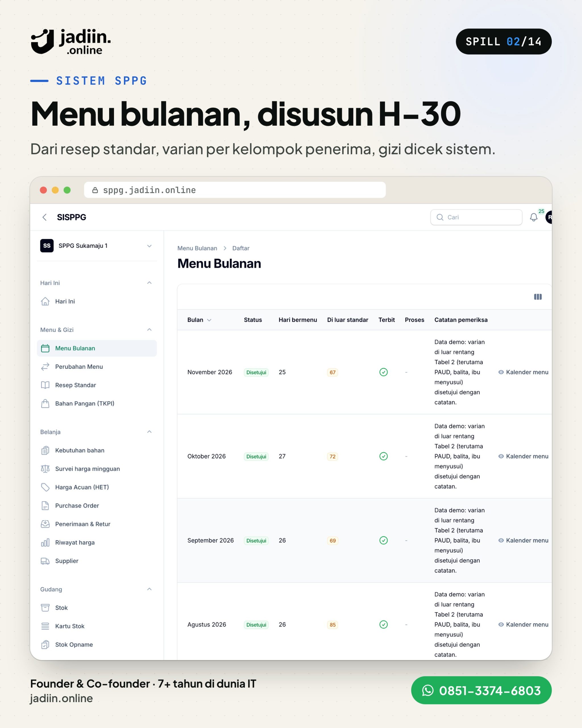Open Kartu Stok menu item
Viewport: 582px width, 728px height.
97,626
